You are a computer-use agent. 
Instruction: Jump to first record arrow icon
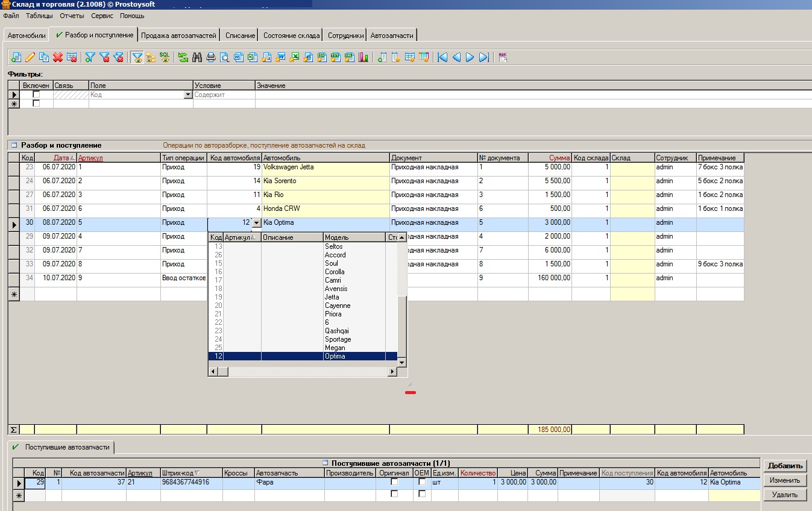[x=442, y=58]
